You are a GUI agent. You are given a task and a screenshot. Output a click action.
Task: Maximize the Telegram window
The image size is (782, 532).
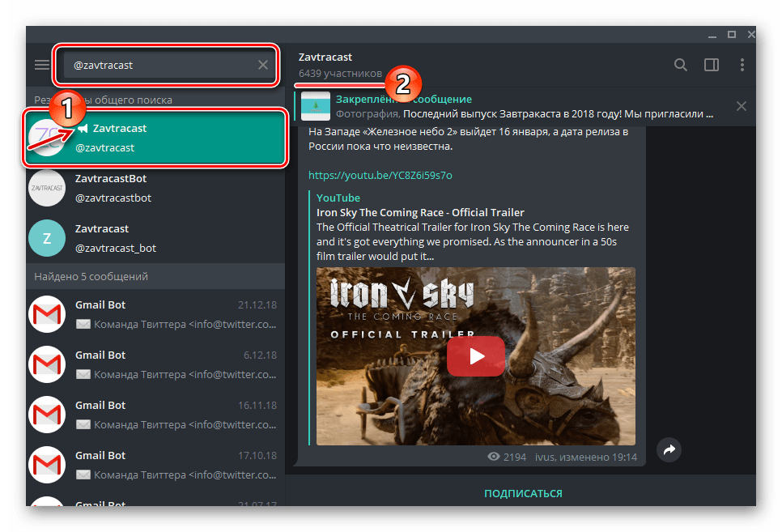(732, 35)
